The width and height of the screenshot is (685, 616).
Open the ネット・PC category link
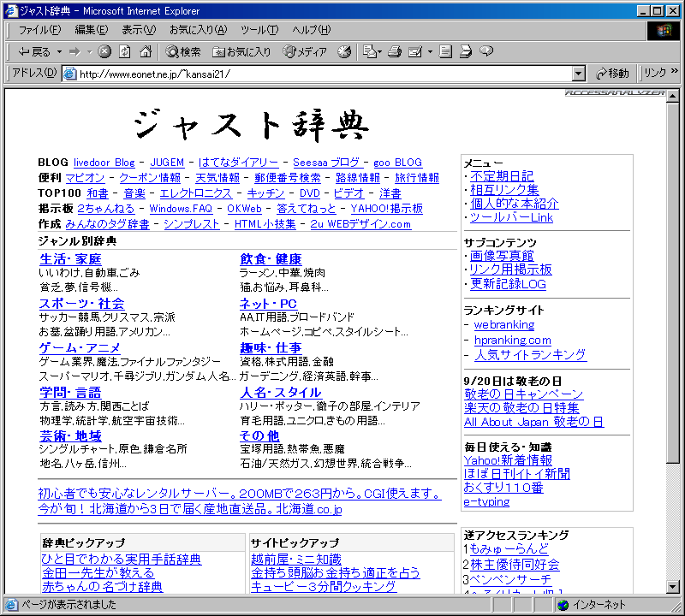click(268, 304)
